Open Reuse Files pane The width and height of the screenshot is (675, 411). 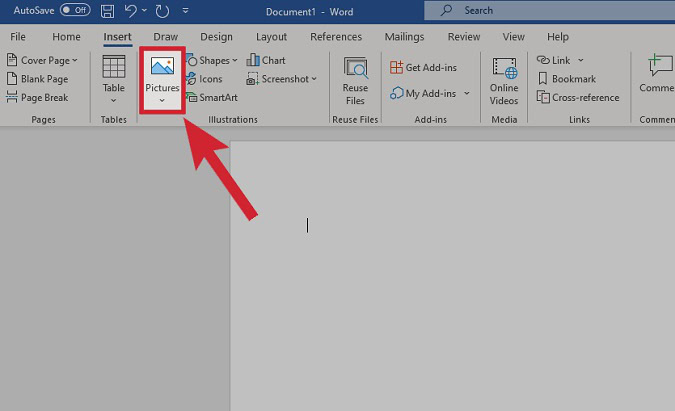[355, 79]
